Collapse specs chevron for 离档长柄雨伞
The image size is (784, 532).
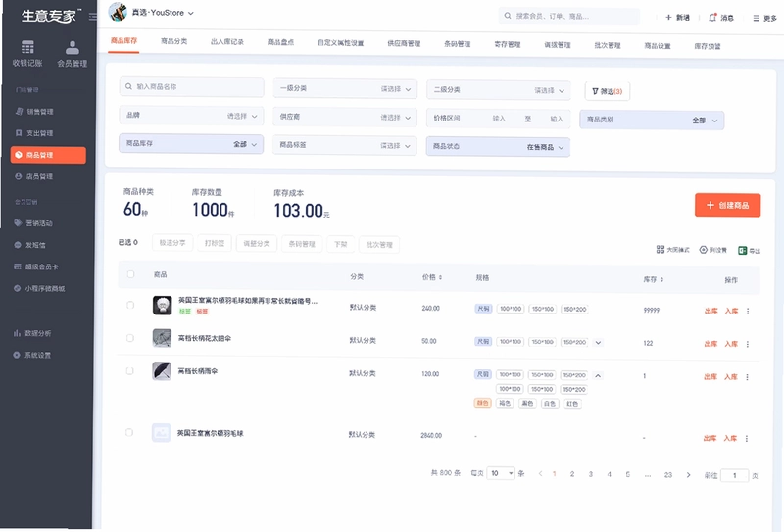[598, 375]
